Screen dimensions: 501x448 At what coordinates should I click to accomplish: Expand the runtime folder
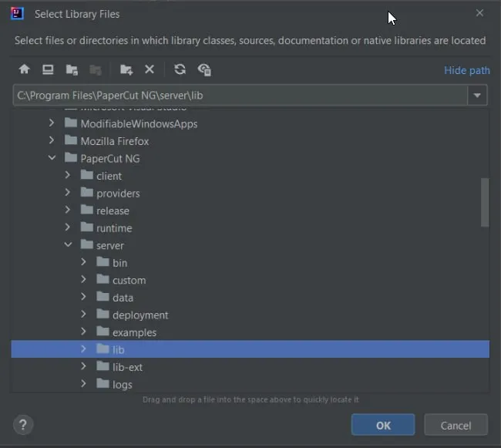pos(67,227)
